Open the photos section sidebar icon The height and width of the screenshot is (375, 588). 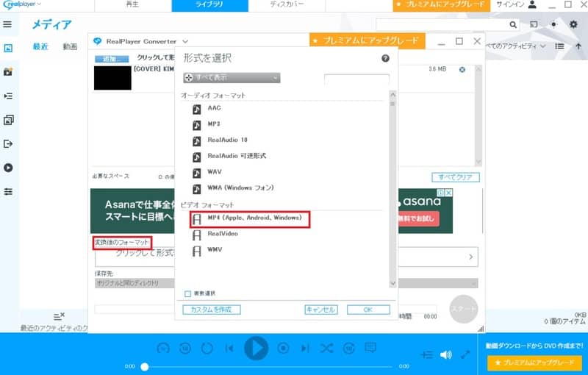[x=8, y=48]
